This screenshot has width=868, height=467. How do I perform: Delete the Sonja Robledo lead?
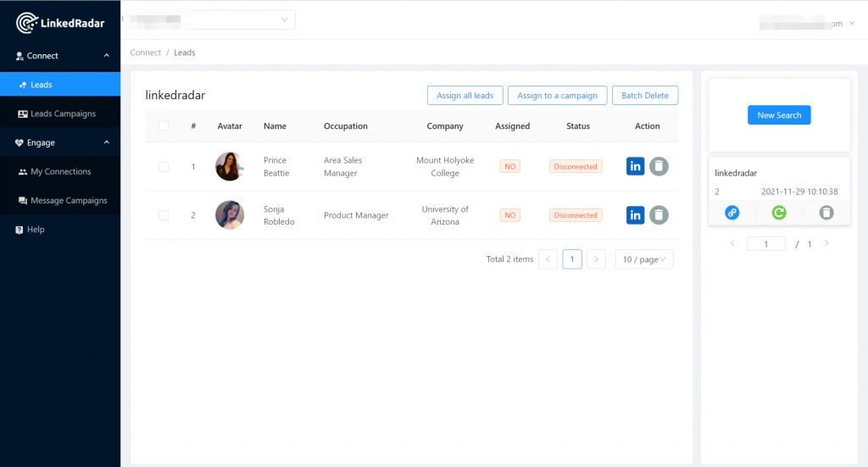tap(659, 215)
